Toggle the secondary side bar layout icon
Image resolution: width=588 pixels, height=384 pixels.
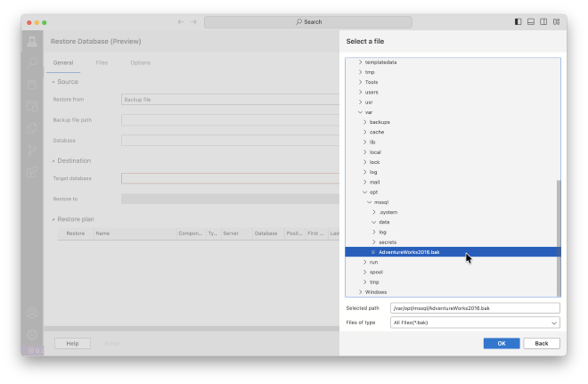pyautogui.click(x=543, y=22)
